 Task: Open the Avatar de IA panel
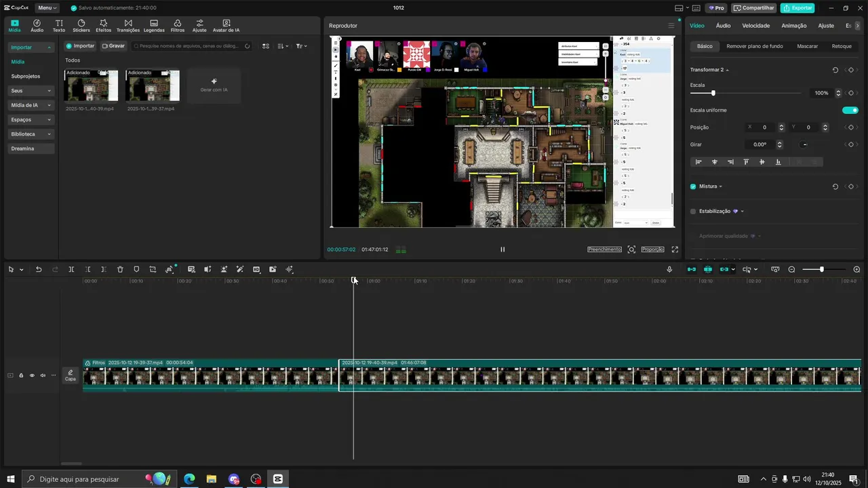[226, 26]
